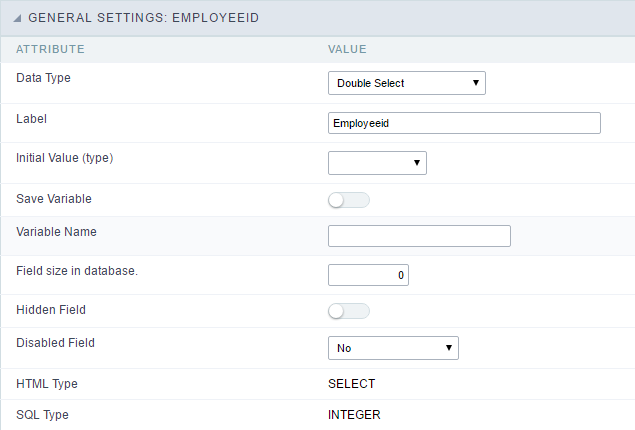Viewport: 635px width, 430px height.
Task: Click the ATTRIBUTE column header
Action: [50, 48]
